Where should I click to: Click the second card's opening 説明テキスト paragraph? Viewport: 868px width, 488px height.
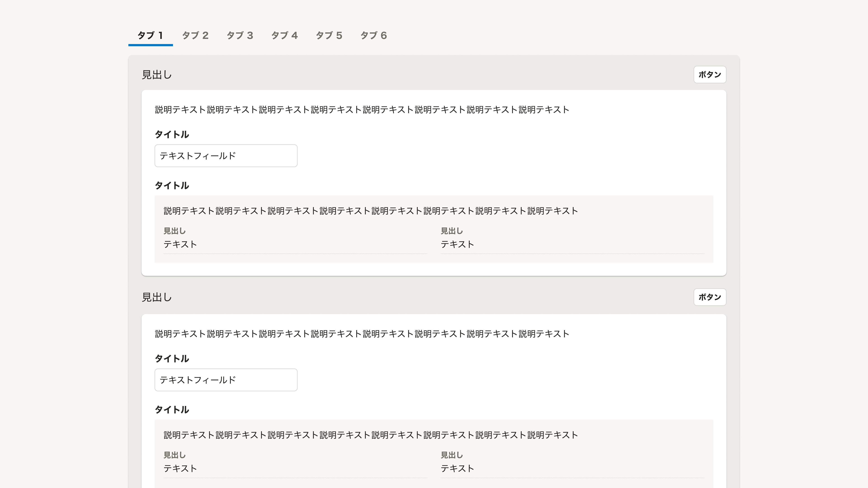(362, 334)
